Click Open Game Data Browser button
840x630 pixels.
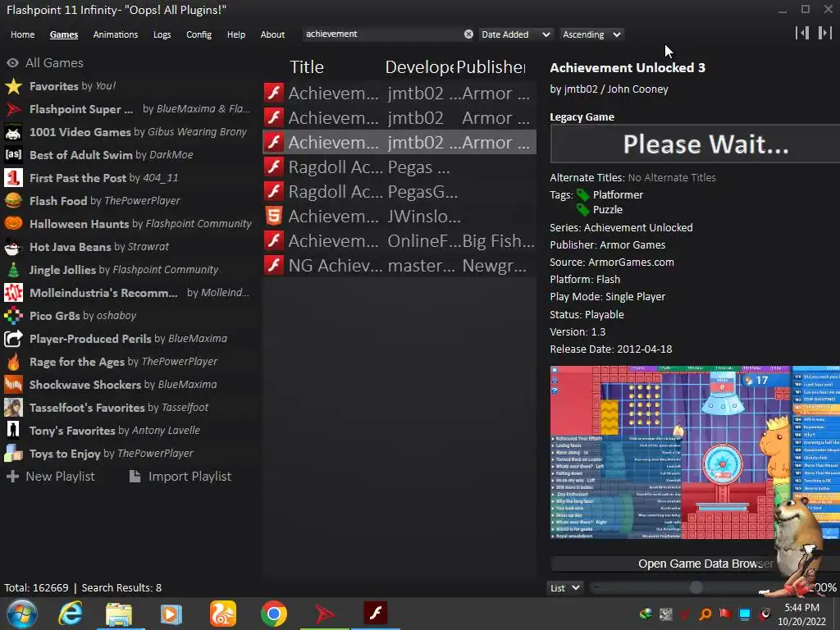pos(695,564)
